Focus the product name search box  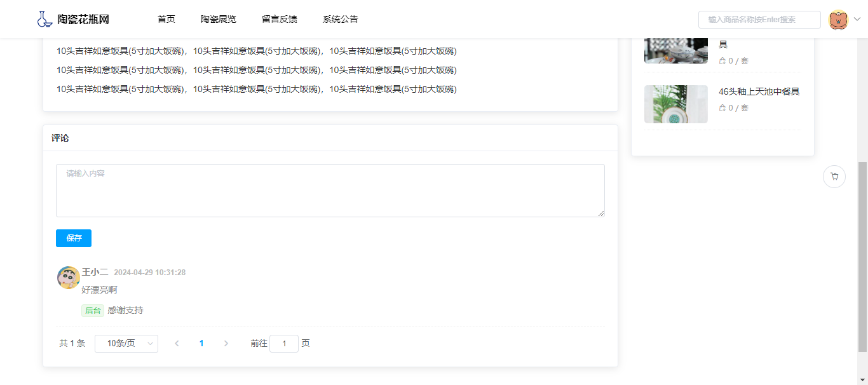coord(759,20)
